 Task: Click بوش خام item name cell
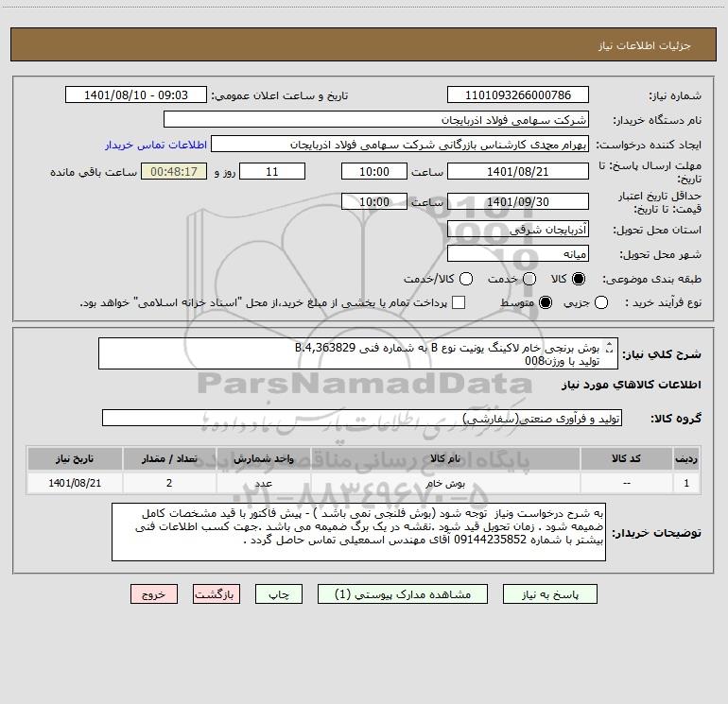(445, 483)
